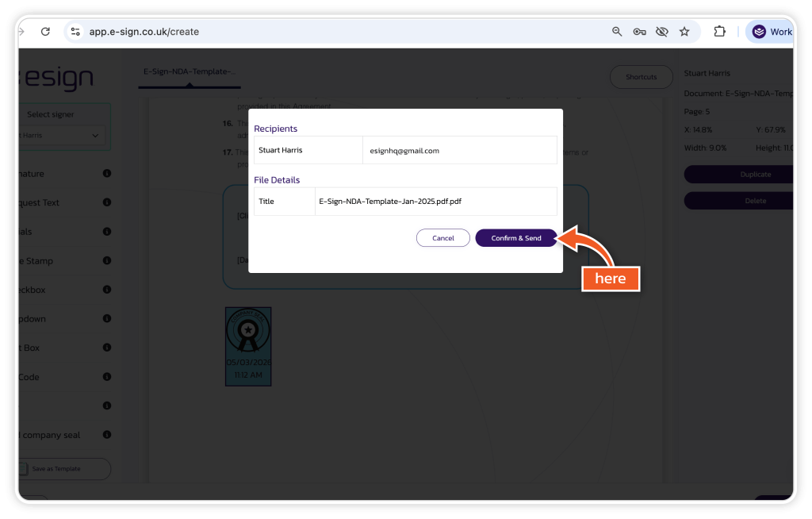The height and width of the screenshot is (519, 812).
Task: Click the info icon beside Request Text
Action: [106, 202]
